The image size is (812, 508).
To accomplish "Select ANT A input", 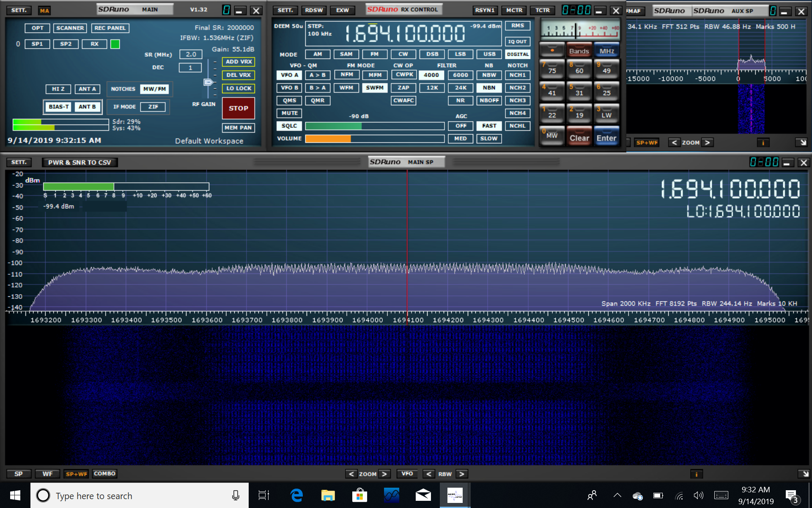I will 87,89.
